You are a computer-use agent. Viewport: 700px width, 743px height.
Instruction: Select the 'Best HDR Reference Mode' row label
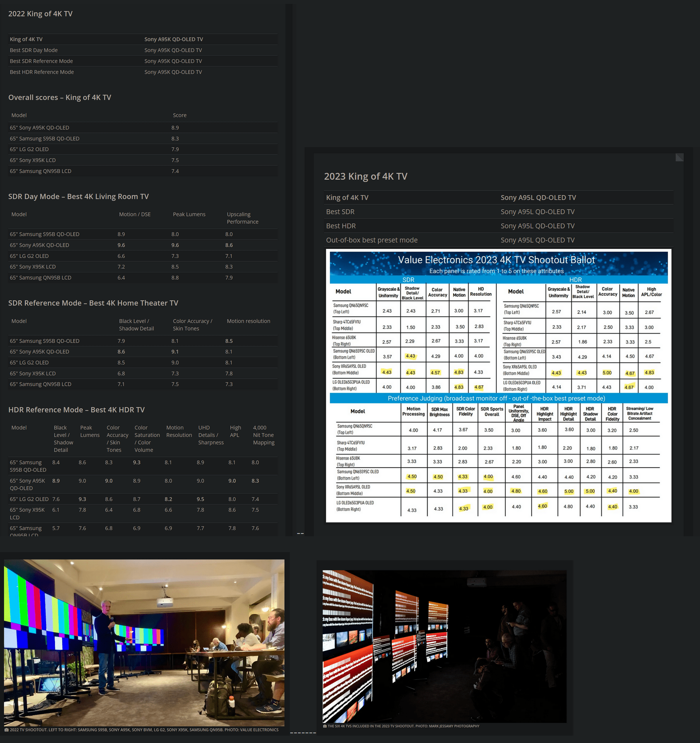(x=42, y=72)
